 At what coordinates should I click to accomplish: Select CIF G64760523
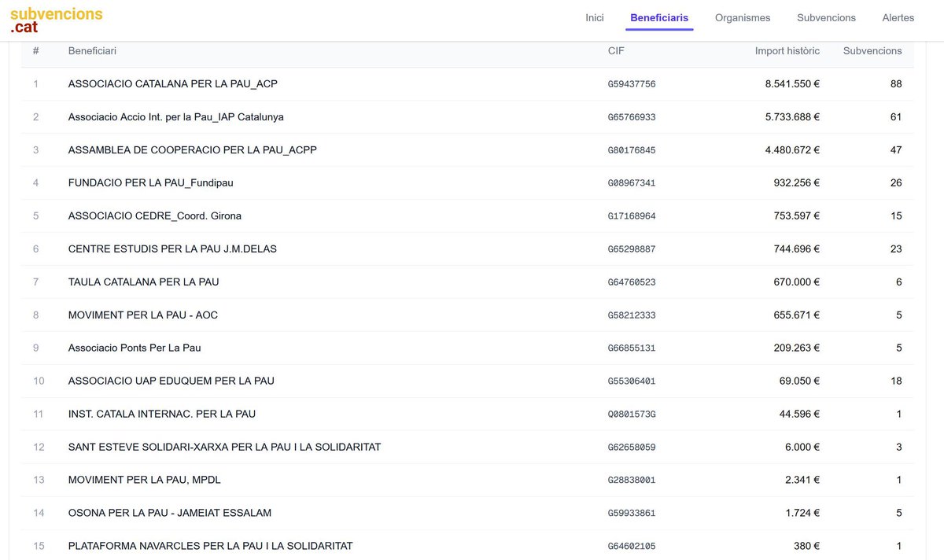(x=632, y=282)
